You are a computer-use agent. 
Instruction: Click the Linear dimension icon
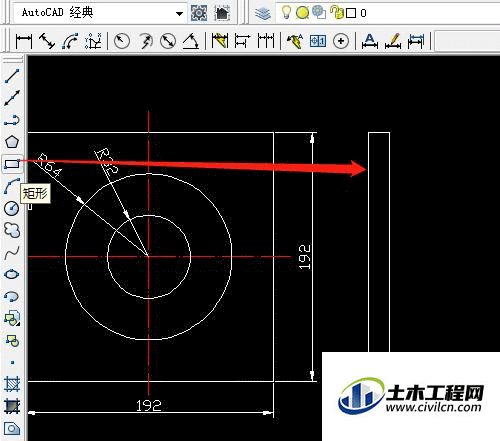24,41
